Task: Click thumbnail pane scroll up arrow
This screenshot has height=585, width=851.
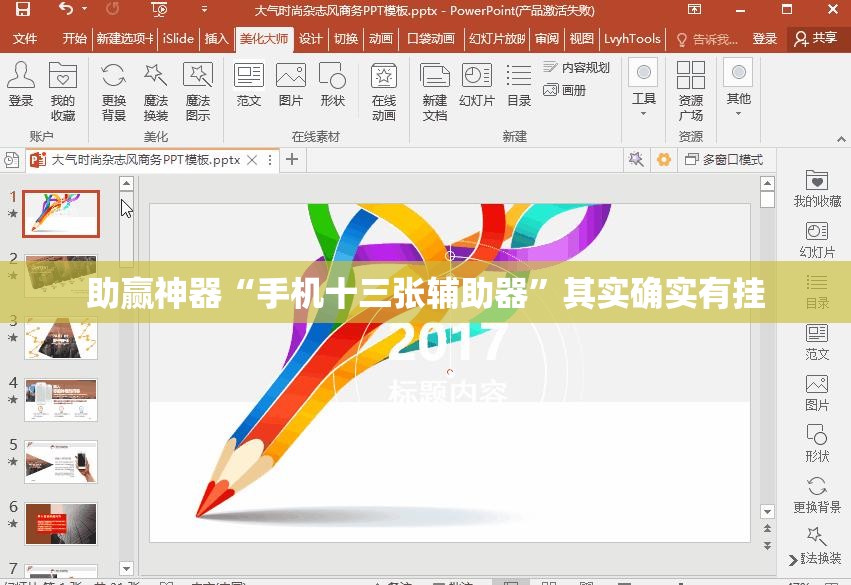Action: [x=126, y=183]
